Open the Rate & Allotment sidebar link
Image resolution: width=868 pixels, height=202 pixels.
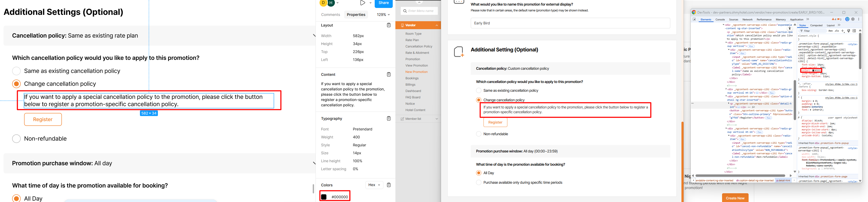pyautogui.click(x=417, y=53)
